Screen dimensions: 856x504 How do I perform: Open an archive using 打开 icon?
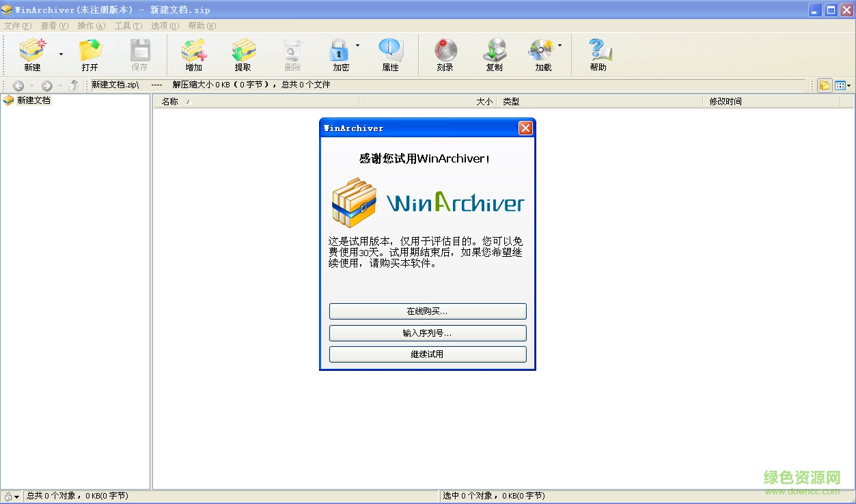tap(91, 55)
